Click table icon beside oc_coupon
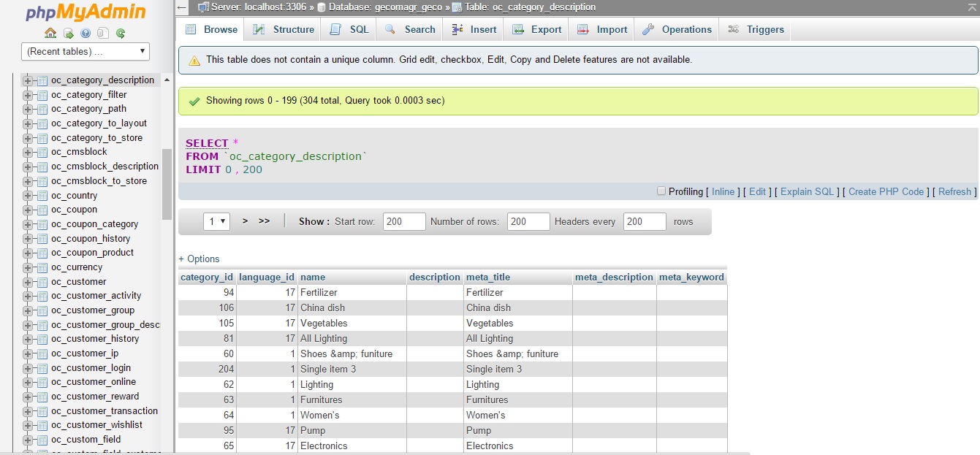Viewport: 980px width, 455px height. tap(42, 210)
